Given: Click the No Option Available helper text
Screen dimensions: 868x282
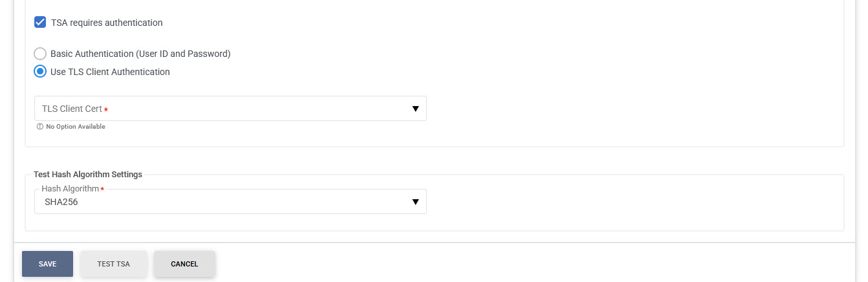Looking at the screenshot, I should pyautogui.click(x=75, y=127).
